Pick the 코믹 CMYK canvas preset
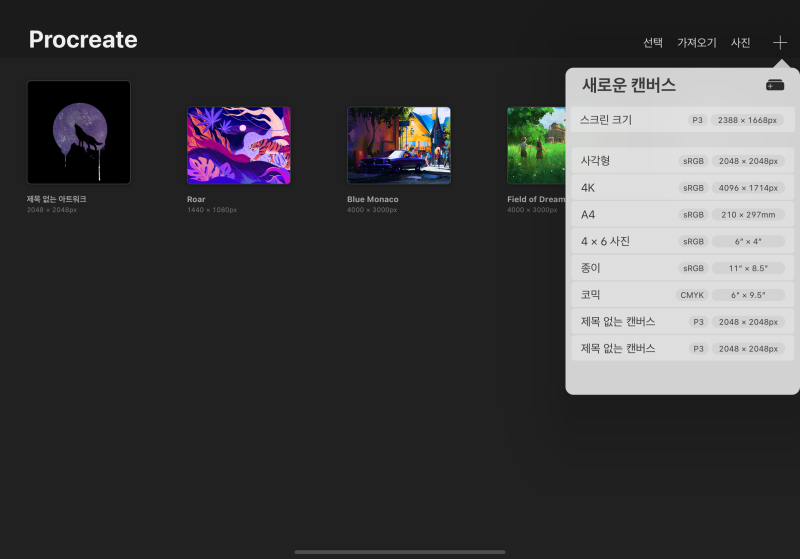Image resolution: width=800 pixels, height=559 pixels. [x=682, y=295]
